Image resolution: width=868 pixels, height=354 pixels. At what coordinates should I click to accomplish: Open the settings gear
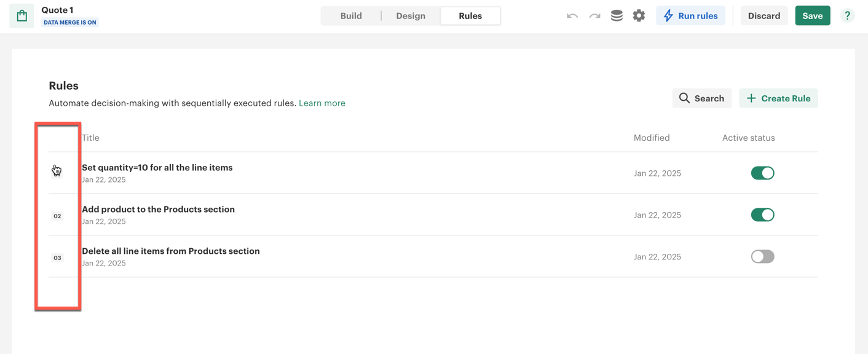[639, 16]
